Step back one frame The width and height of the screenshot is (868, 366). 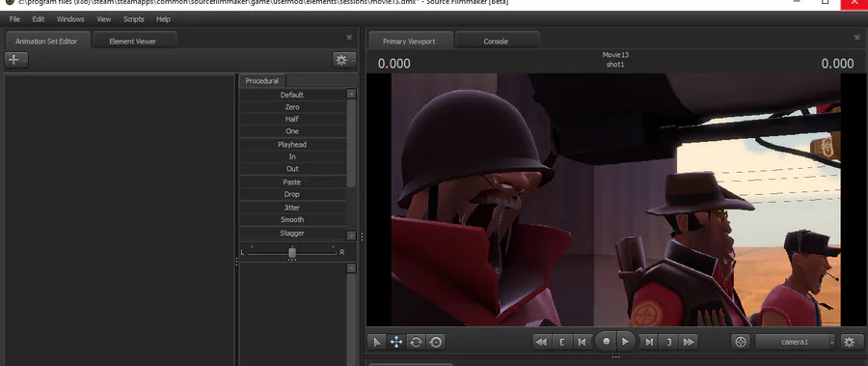(x=582, y=342)
